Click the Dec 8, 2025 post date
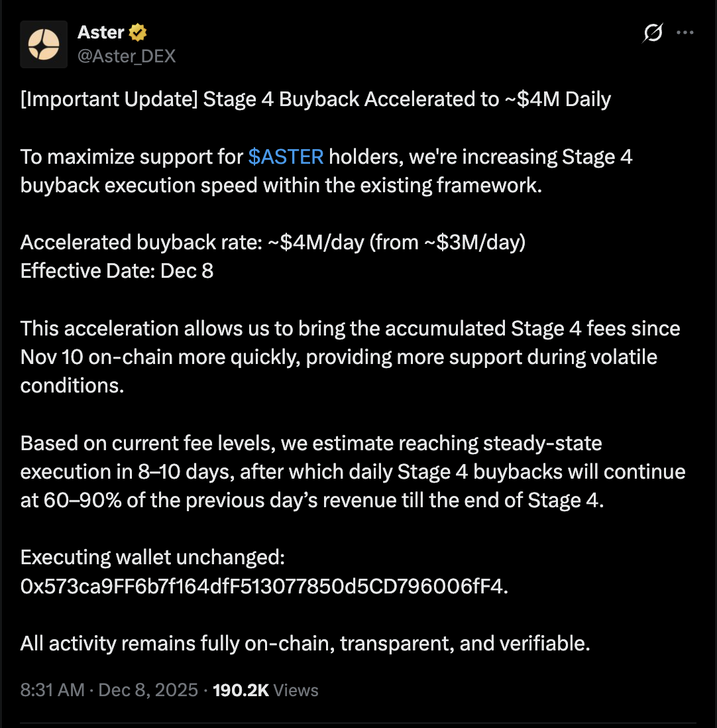This screenshot has width=717, height=728. [x=148, y=690]
